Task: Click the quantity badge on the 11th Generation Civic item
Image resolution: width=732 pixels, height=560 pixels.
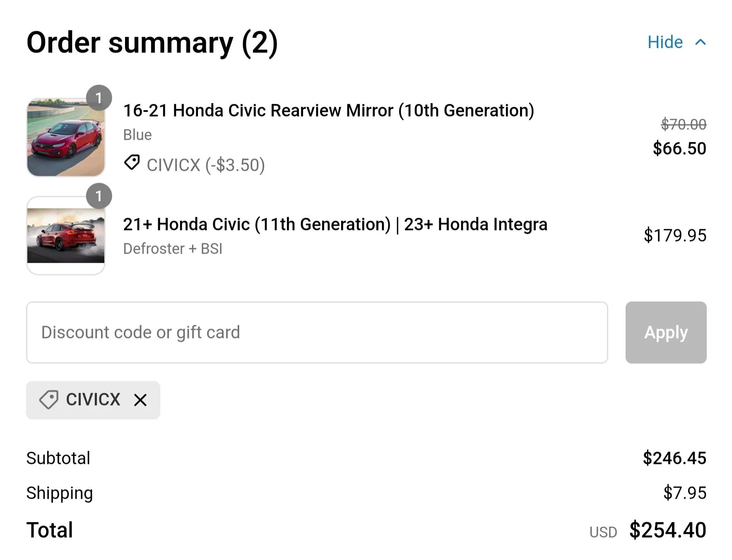Action: coord(99,196)
